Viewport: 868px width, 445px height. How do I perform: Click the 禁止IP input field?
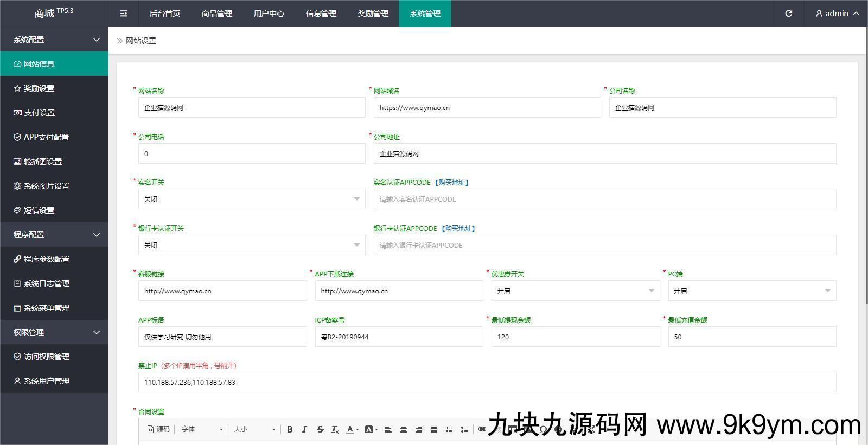(x=487, y=382)
